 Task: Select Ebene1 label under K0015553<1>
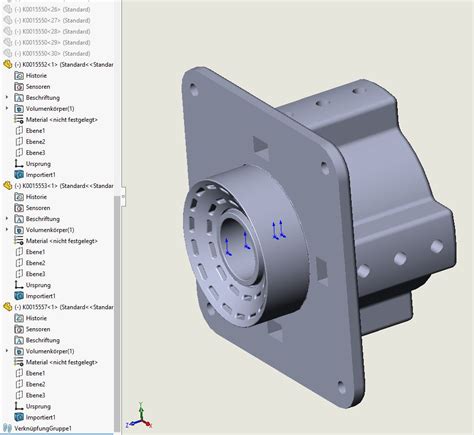35,252
